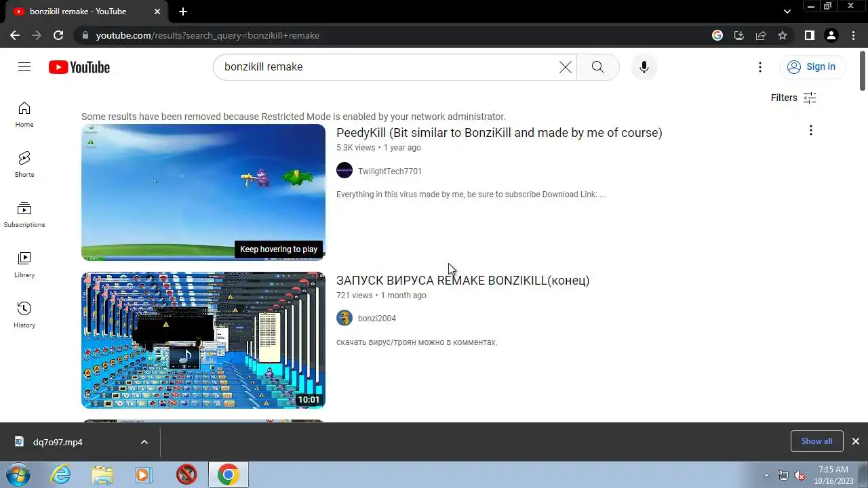The height and width of the screenshot is (488, 868).
Task: Clear the search query with the X
Action: 565,66
